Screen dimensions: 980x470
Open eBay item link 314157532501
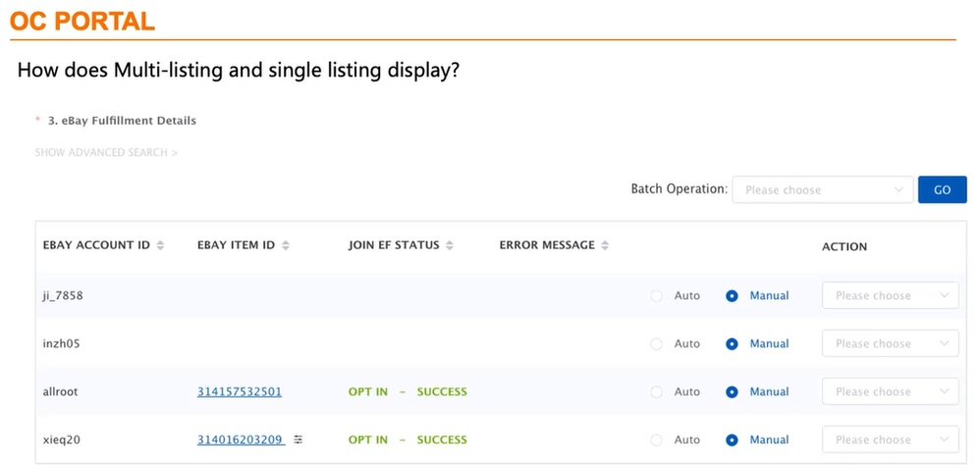pyautogui.click(x=240, y=392)
